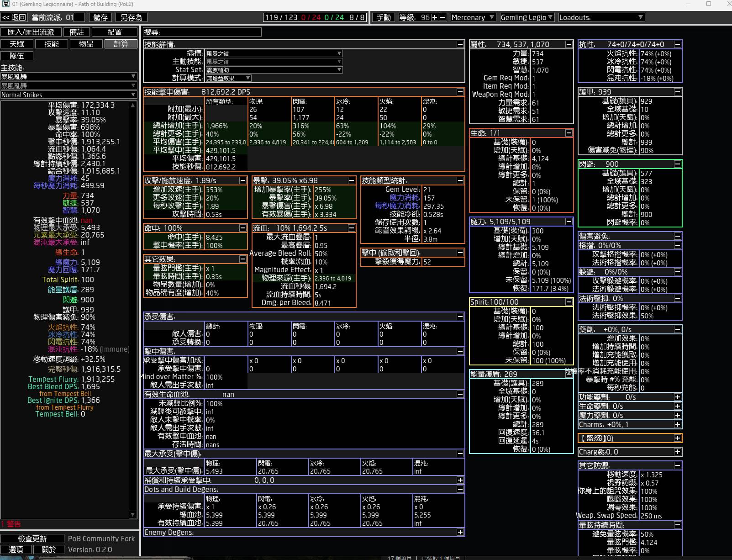The width and height of the screenshot is (732, 560).
Task: Expand the Charms section
Action: 677,424
